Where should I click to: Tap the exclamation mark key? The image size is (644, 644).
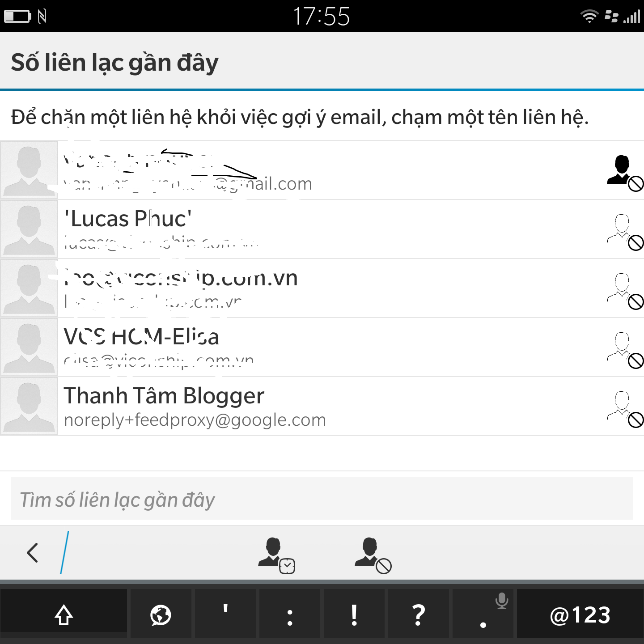coord(354,614)
